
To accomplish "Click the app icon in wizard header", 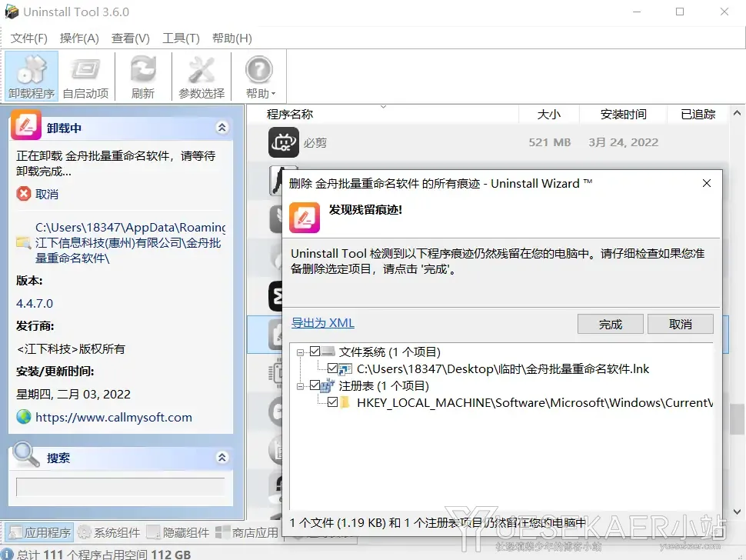I will (305, 218).
